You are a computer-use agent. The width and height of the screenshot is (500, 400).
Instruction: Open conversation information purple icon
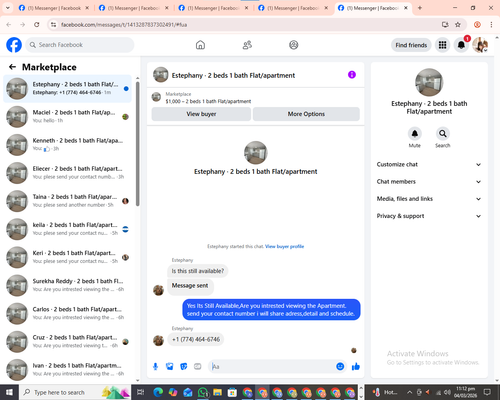tap(352, 75)
